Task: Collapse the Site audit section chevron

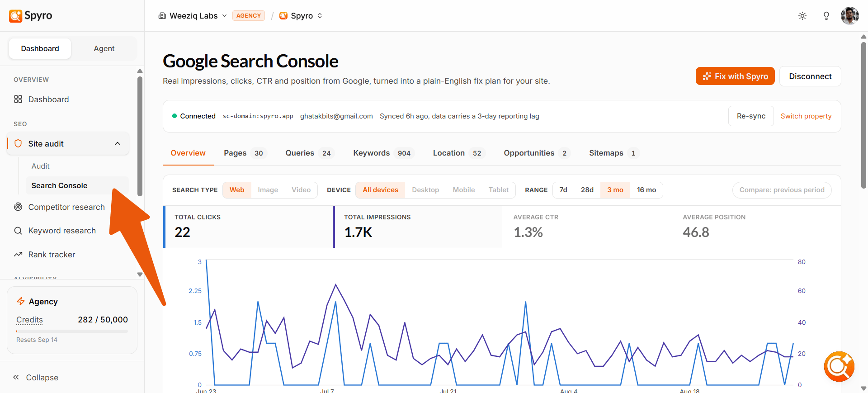Action: pos(118,143)
